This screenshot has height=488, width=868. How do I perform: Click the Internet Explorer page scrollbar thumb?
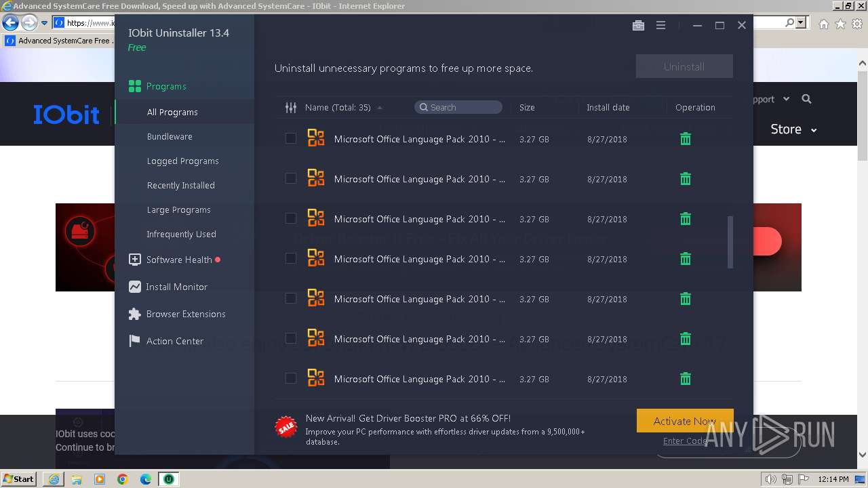tap(863, 115)
